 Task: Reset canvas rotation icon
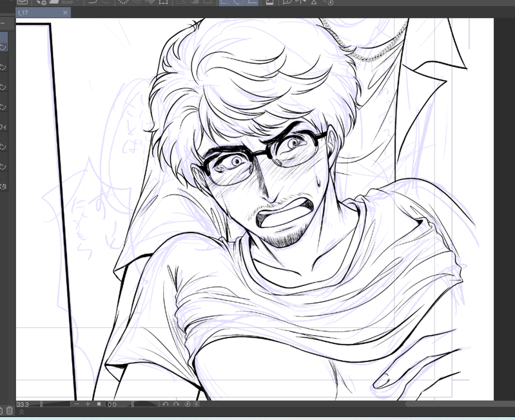tap(188, 404)
